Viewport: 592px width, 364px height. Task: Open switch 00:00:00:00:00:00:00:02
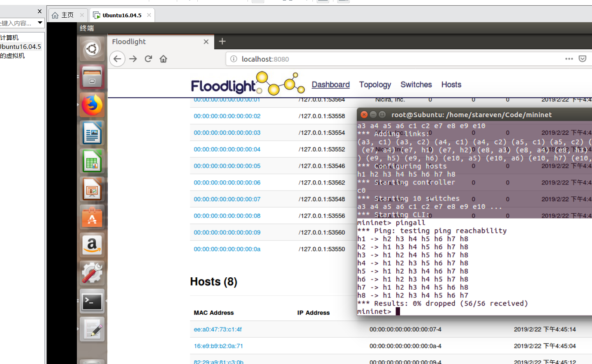point(227,116)
